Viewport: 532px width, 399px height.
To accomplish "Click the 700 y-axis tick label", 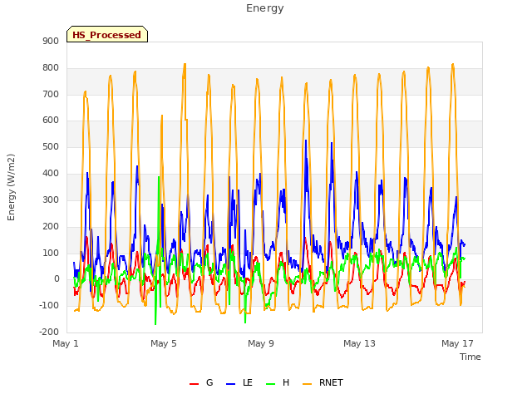I will point(51,94).
